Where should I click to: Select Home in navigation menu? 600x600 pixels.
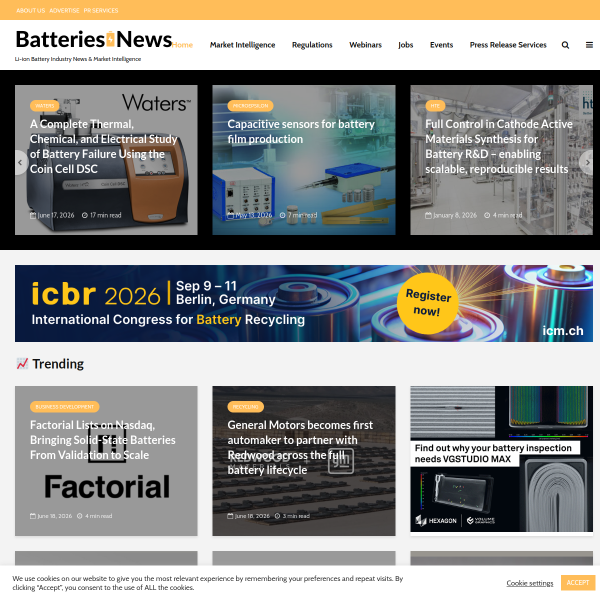coord(183,45)
